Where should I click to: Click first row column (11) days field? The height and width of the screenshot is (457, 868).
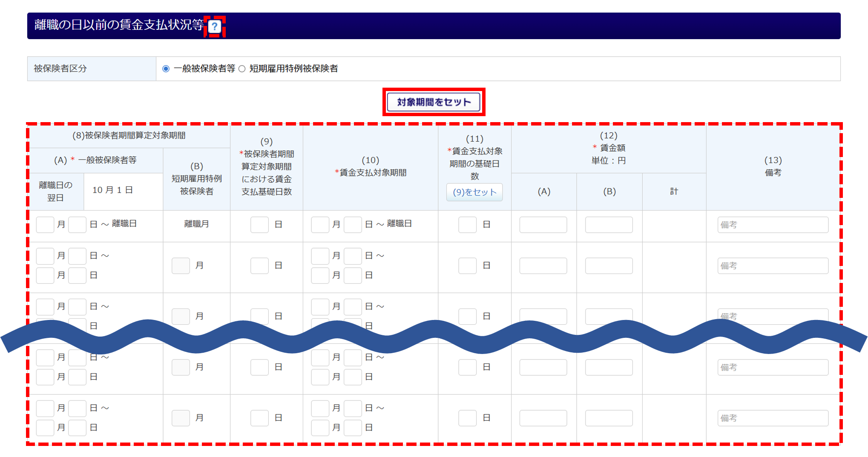pyautogui.click(x=467, y=225)
